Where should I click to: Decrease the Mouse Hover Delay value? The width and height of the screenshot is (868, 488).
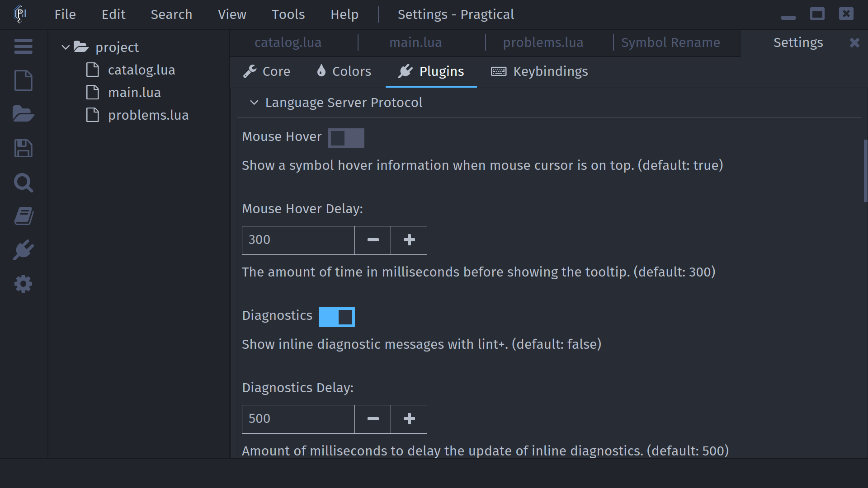(x=373, y=240)
